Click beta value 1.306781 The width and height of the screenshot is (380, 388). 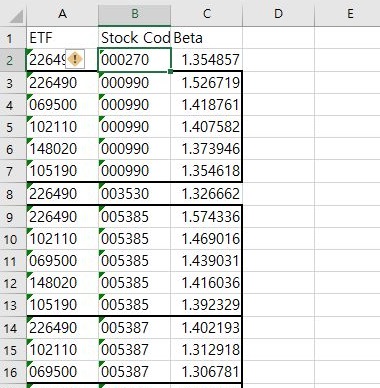206,372
